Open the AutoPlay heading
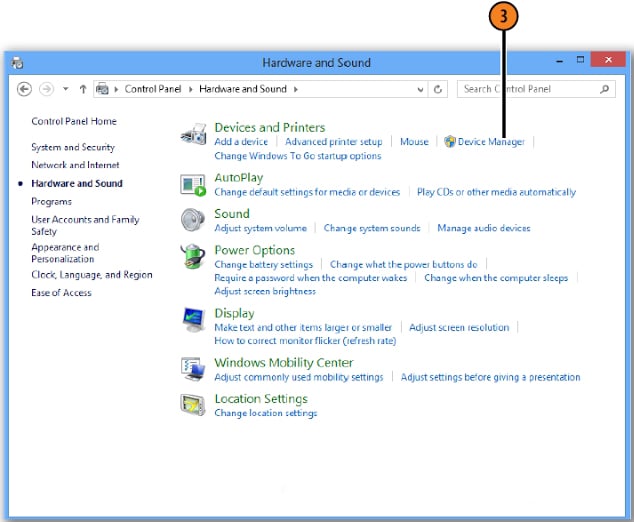 point(239,178)
